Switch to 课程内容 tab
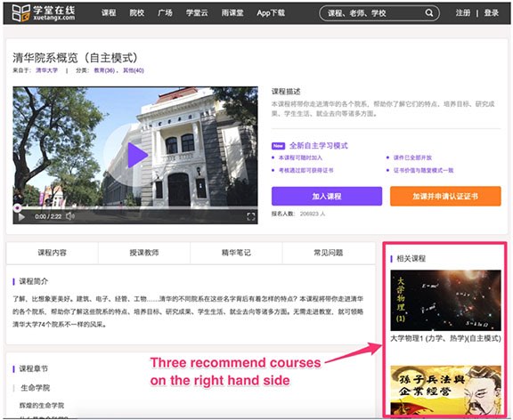 [x=52, y=253]
